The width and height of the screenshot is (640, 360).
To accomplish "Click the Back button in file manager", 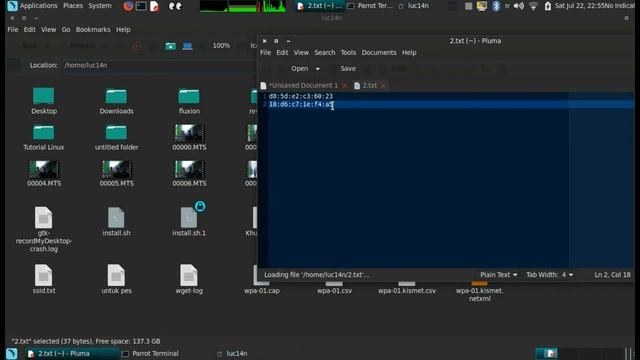I will [x=30, y=46].
